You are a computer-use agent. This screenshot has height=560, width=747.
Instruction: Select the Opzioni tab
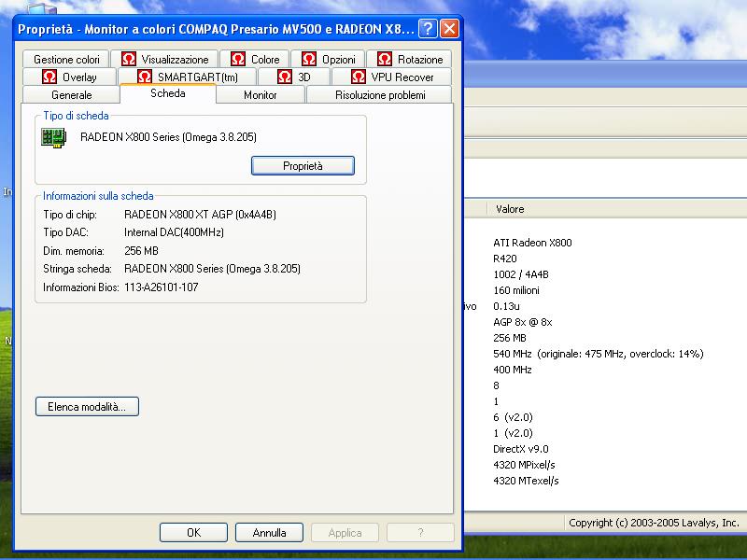click(328, 60)
